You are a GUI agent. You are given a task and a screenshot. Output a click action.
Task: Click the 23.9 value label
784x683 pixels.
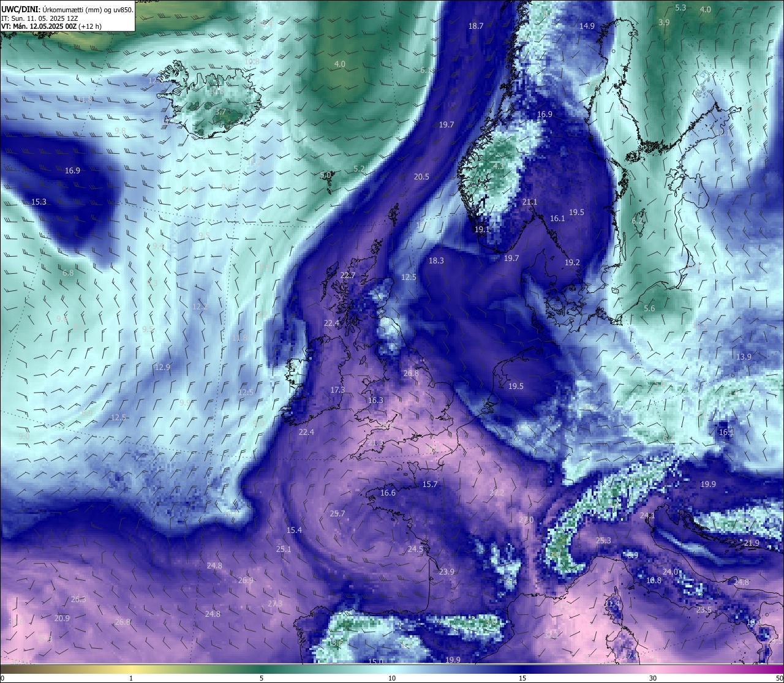[447, 572]
